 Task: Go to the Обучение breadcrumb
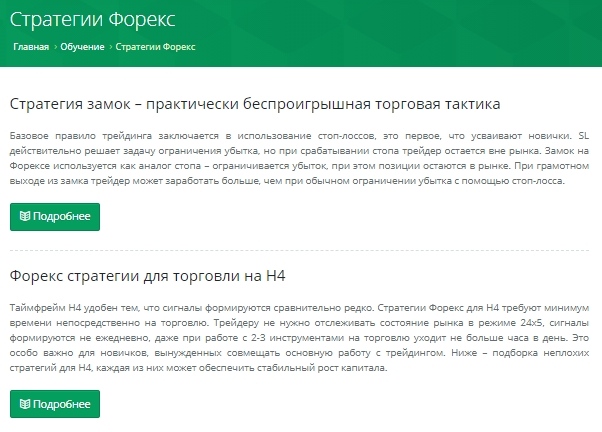(x=82, y=47)
